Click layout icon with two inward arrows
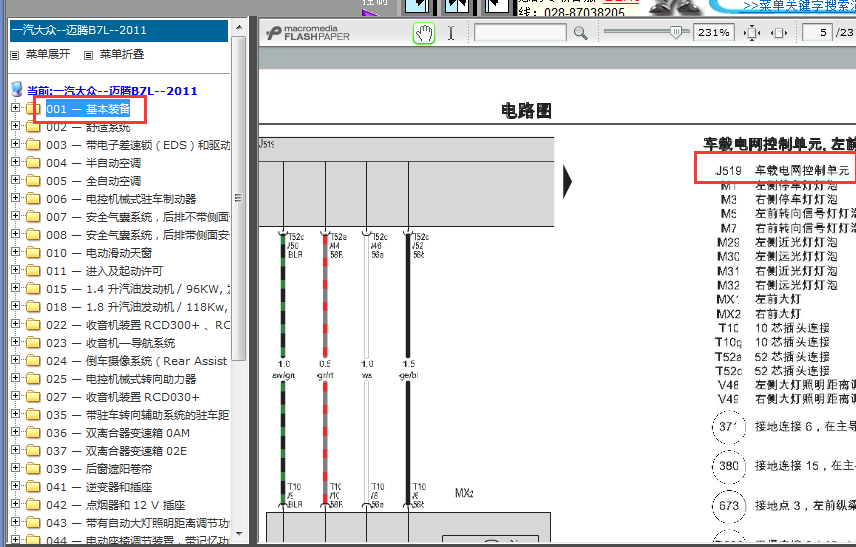Viewport: 856px width, 547px height. [457, 7]
